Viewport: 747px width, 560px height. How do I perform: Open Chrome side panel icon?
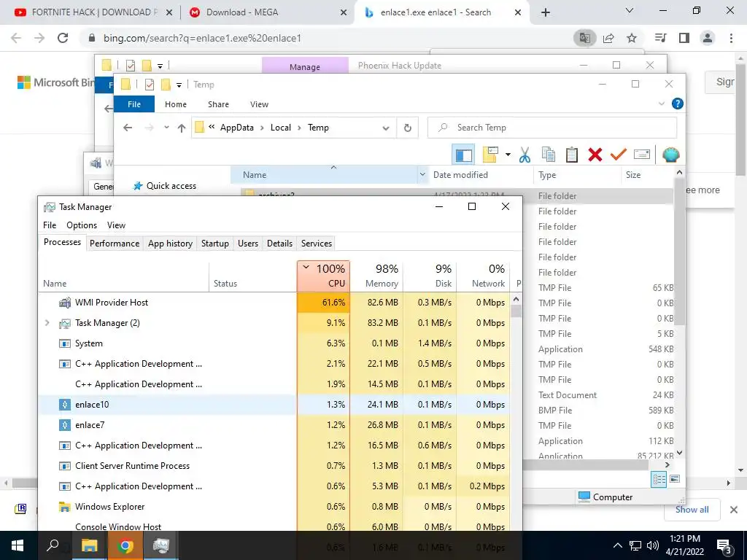click(x=684, y=38)
